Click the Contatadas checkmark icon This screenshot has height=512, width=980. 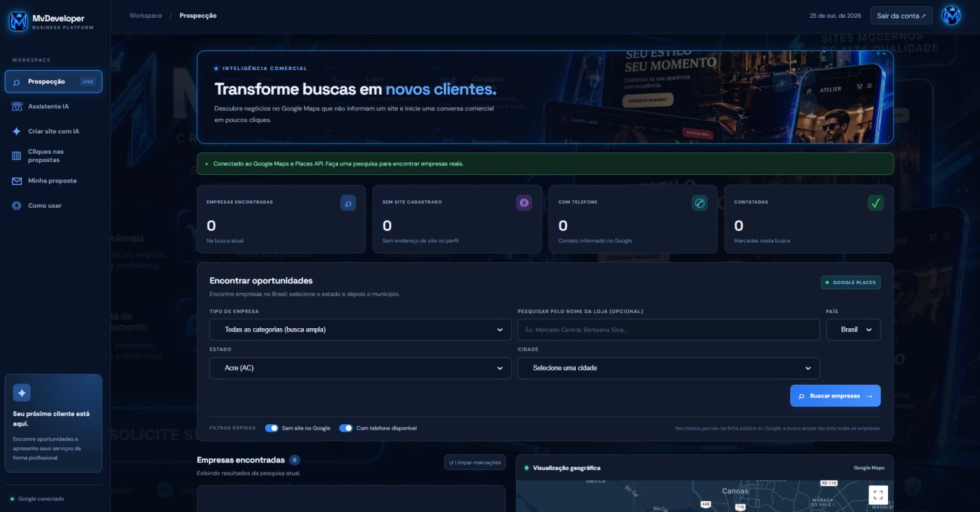876,203
